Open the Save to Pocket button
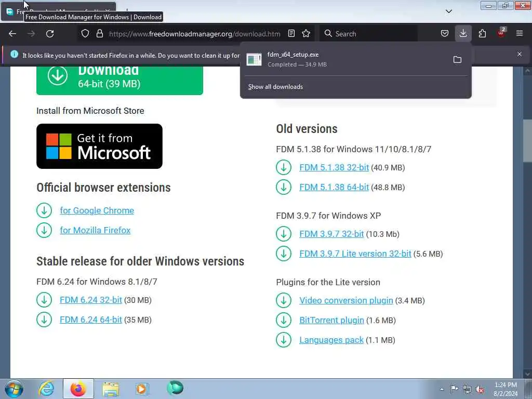Screen dimensions: 532x399 445,34
